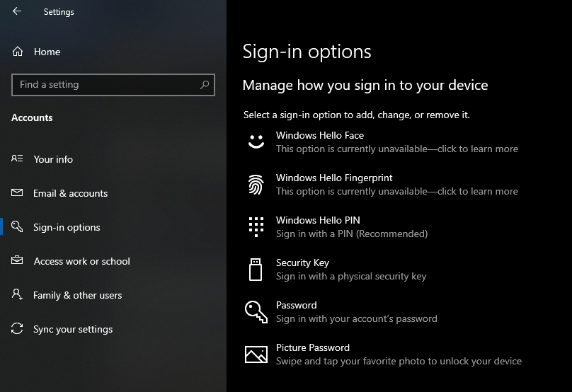Image resolution: width=572 pixels, height=392 pixels.
Task: Expand the Windows Hello Face option
Action: point(383,142)
